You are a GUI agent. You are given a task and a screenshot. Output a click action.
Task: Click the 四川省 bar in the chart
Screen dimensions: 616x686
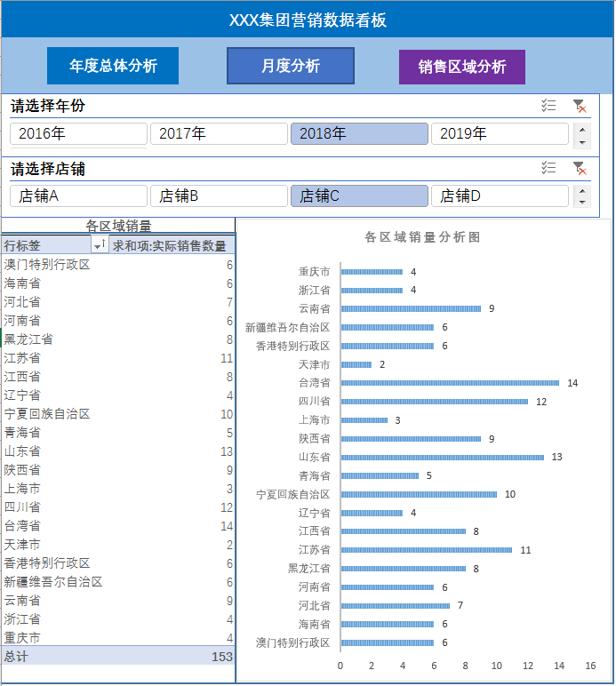tap(435, 402)
